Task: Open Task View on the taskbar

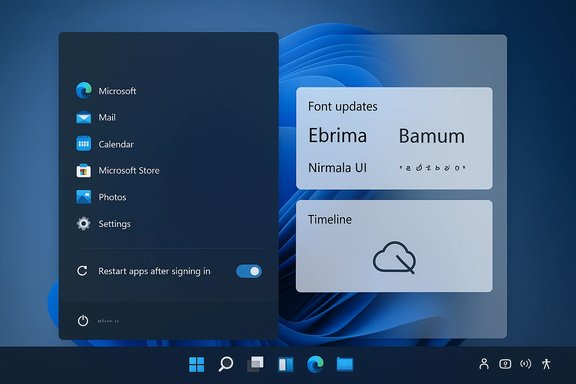Action: click(x=255, y=364)
